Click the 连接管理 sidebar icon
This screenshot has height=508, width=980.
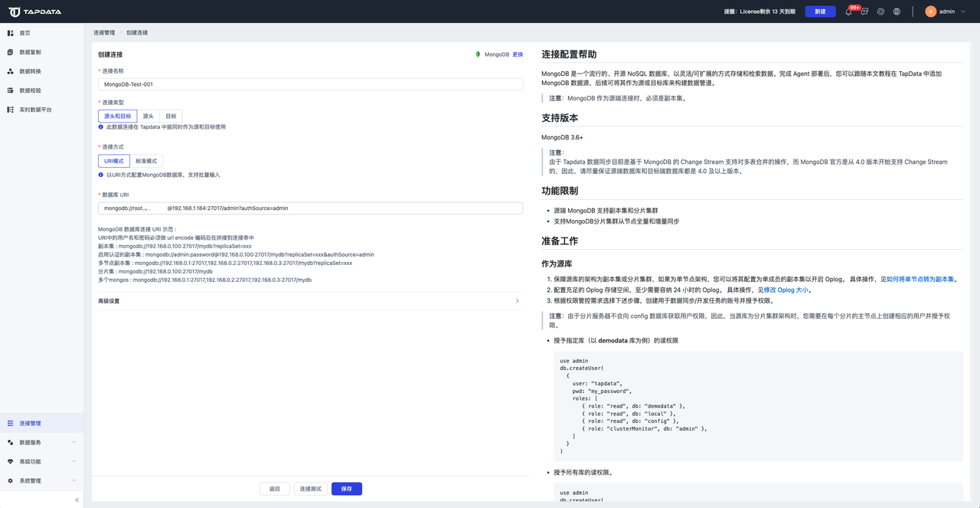pyautogui.click(x=10, y=423)
